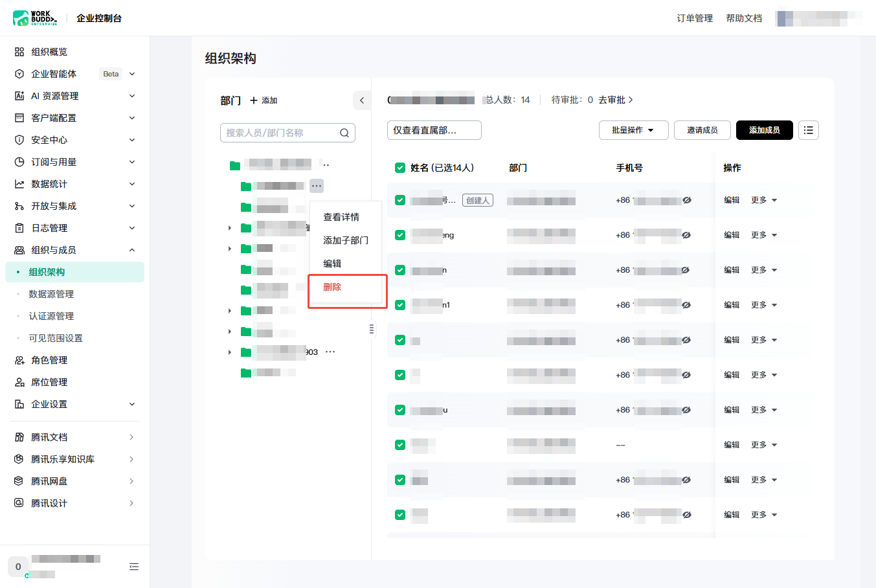
Task: Uncheck the creator row's checkbox
Action: point(400,200)
